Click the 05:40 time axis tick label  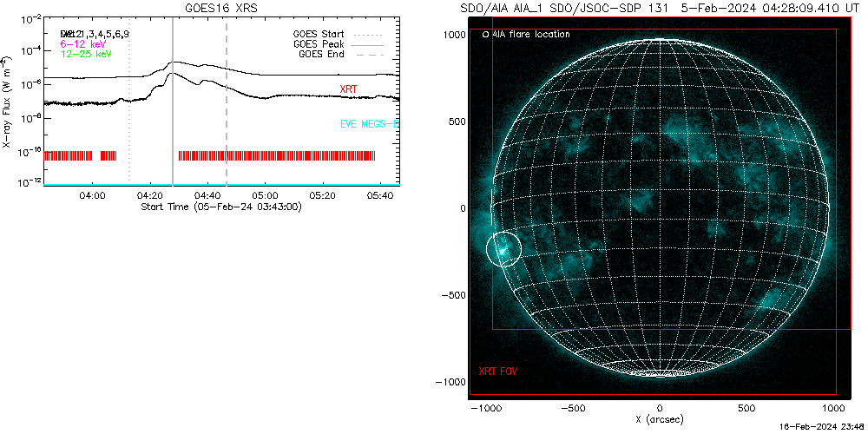click(380, 194)
